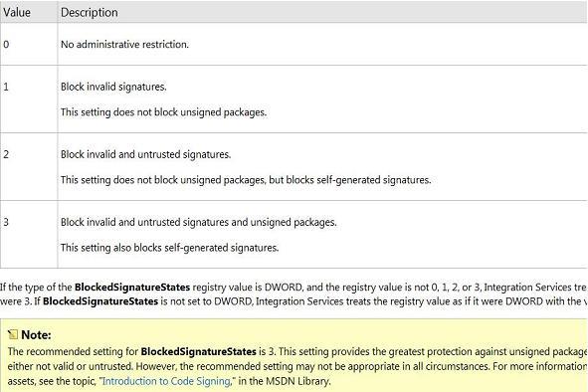
Task: Select the value 2 cell
Action: pos(29,166)
